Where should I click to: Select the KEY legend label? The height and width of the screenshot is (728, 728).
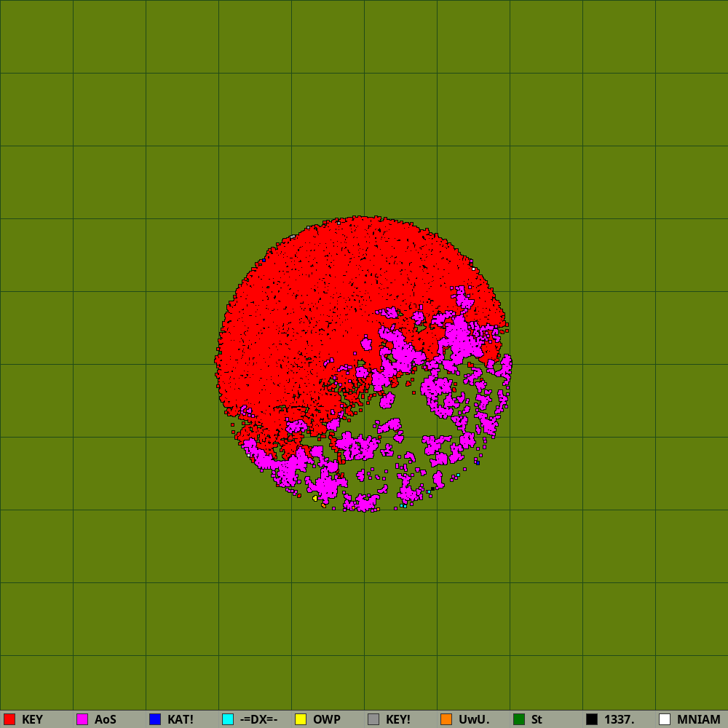pyautogui.click(x=32, y=720)
